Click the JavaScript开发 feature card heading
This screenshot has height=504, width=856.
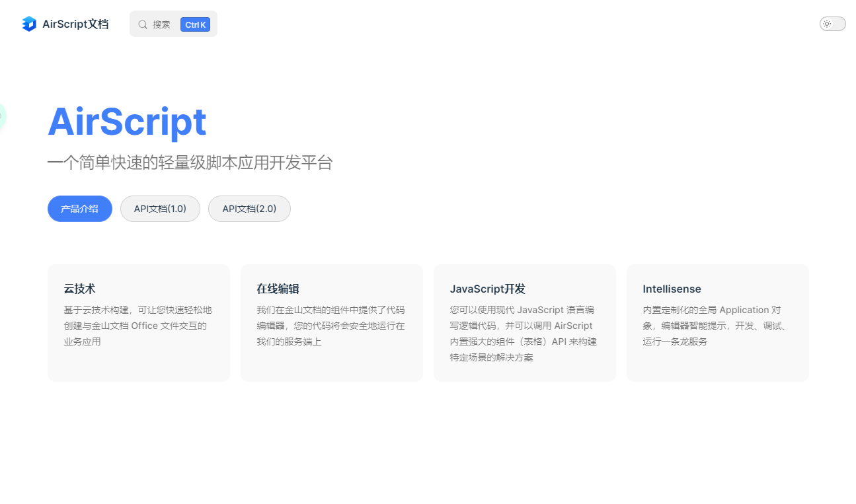coord(487,289)
